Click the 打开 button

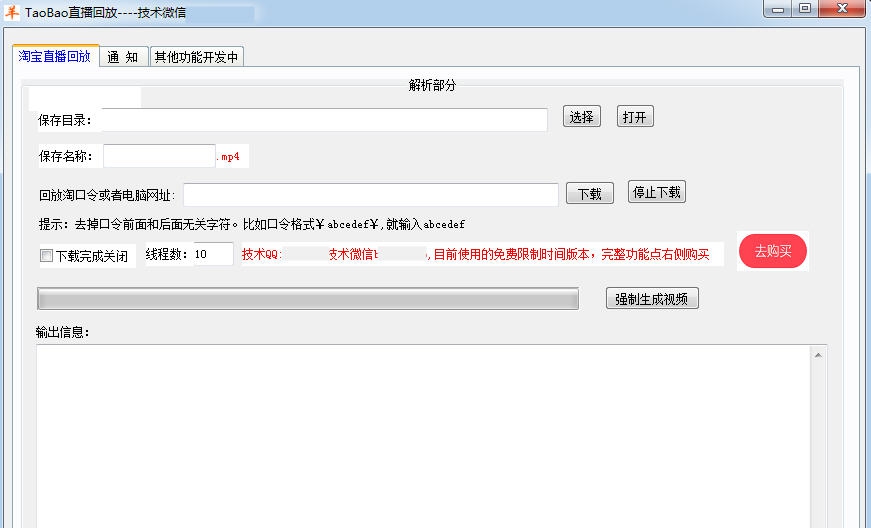click(x=635, y=117)
